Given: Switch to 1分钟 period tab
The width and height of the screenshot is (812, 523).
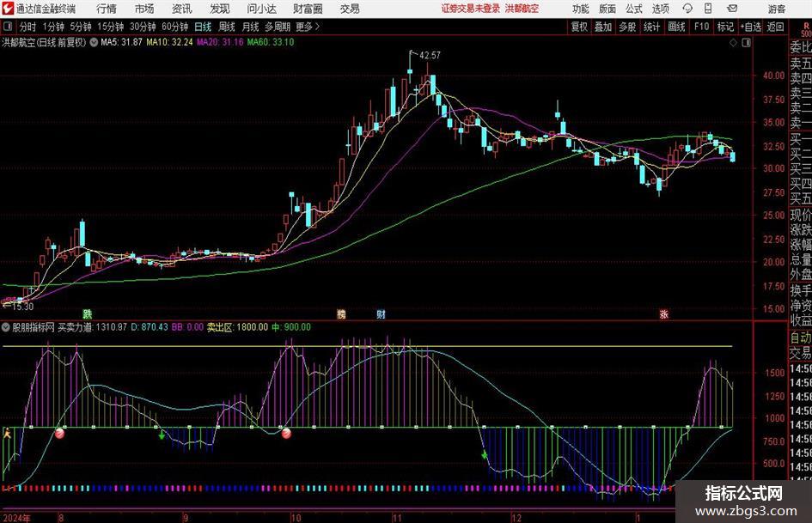Looking at the screenshot, I should pos(53,27).
